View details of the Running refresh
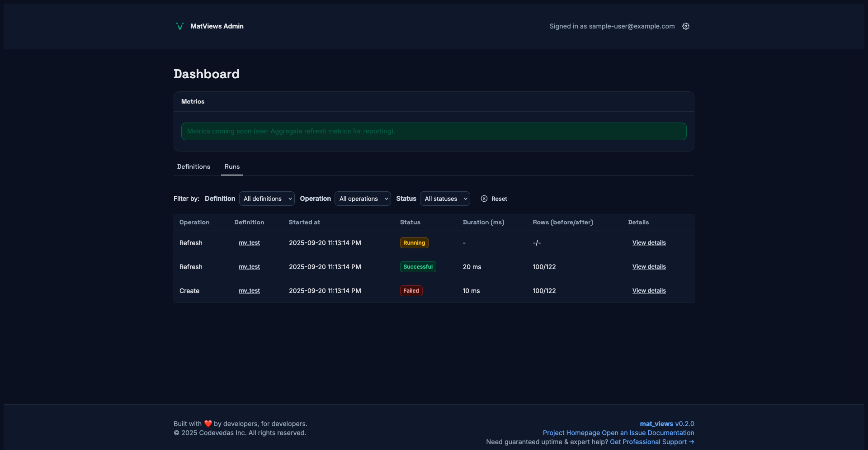Screen dimensions: 868x450 coord(649,243)
